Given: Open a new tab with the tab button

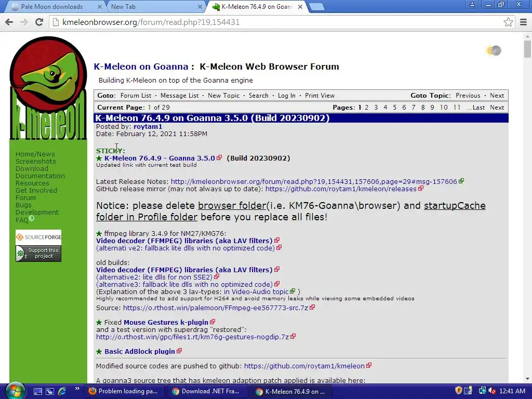Looking at the screenshot, I should tap(317, 7).
